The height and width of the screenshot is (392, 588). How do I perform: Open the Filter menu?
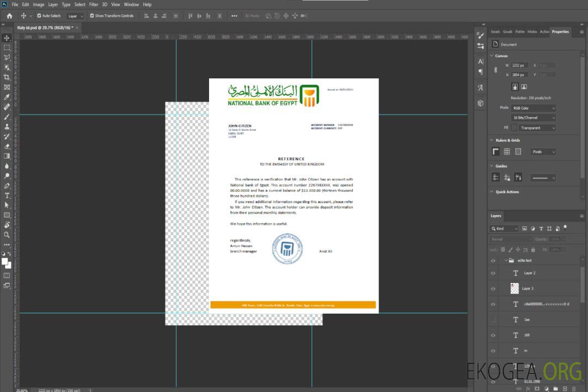[94, 4]
